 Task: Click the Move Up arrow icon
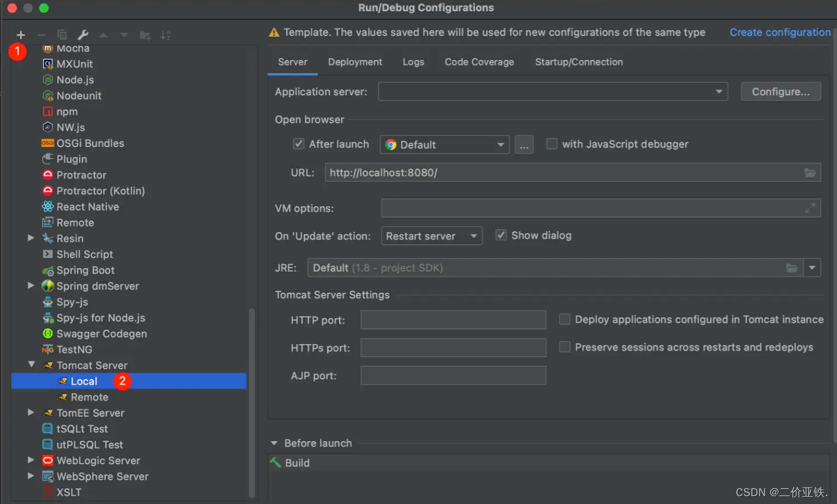pos(103,35)
